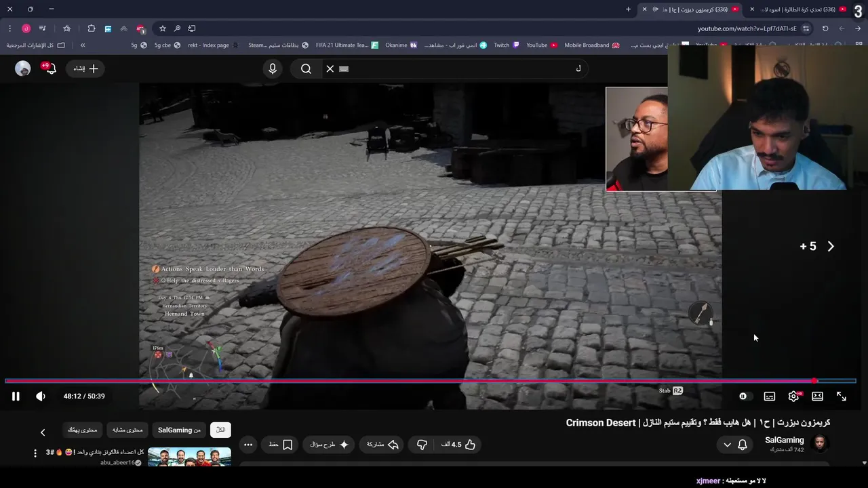Viewport: 868px width, 488px height.
Task: Open the SalGaming channel name link
Action: [x=785, y=440]
